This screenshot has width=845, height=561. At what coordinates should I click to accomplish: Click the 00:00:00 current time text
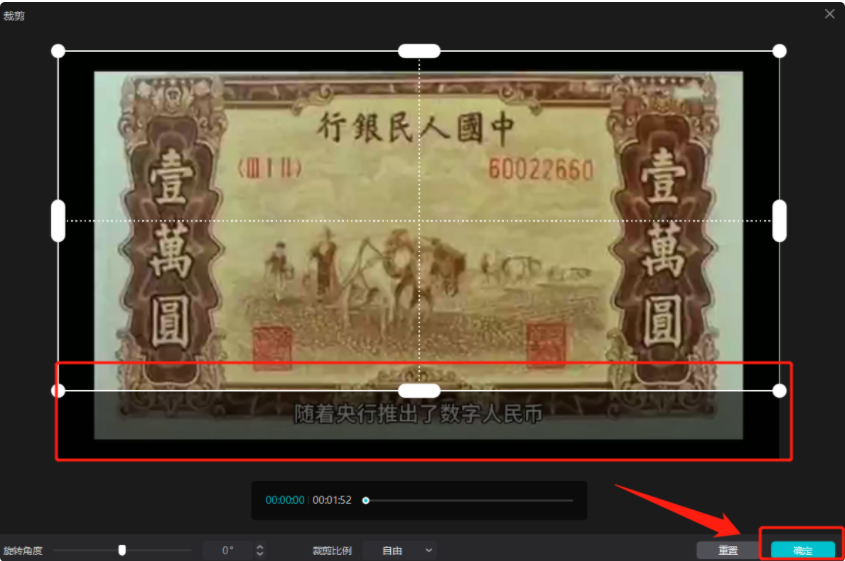(285, 500)
